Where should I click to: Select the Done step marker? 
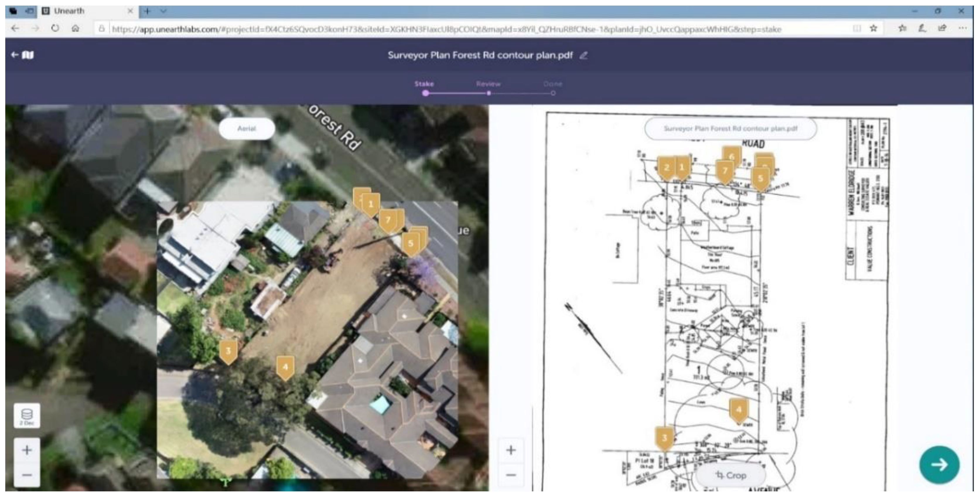(553, 93)
